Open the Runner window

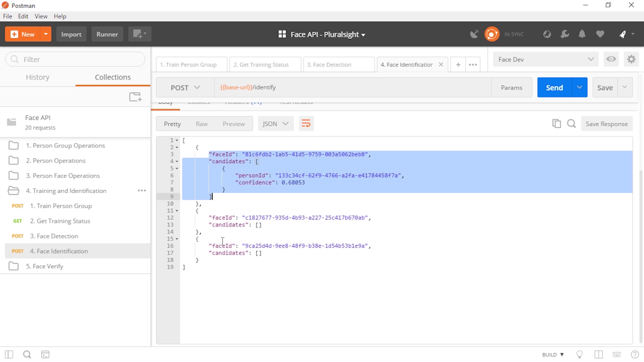[x=107, y=34]
